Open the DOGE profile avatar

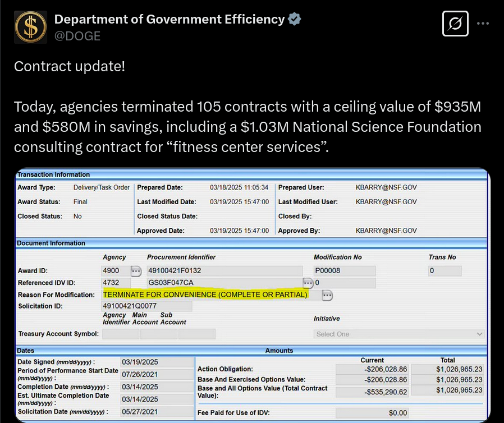point(30,27)
